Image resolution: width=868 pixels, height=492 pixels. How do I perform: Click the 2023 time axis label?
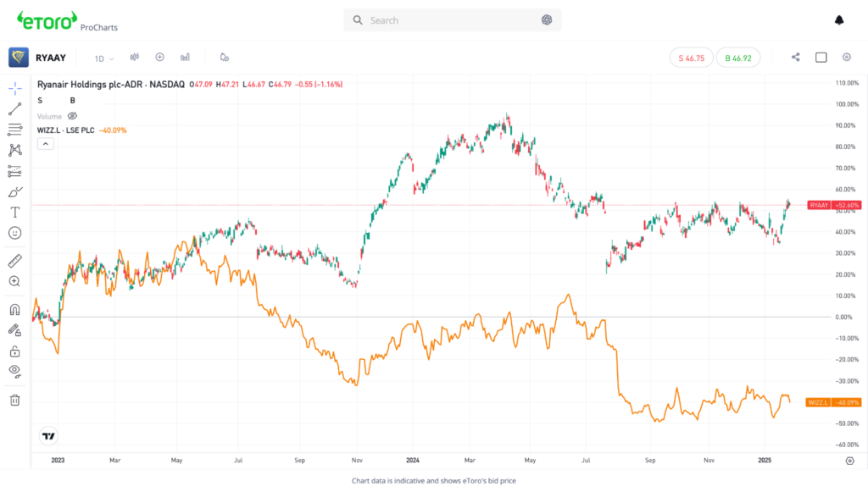58,460
